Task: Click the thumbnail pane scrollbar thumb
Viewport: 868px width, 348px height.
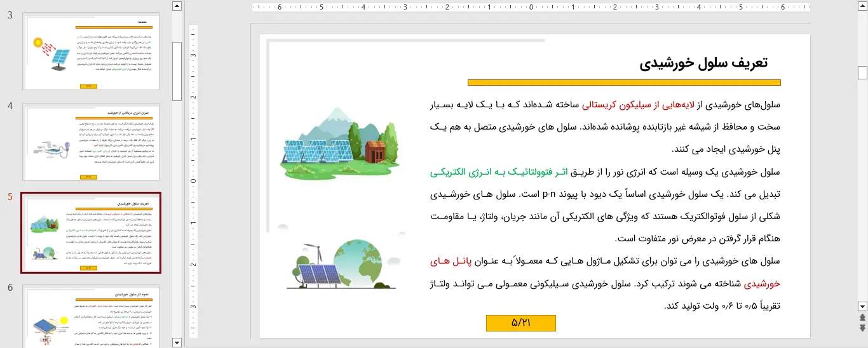Action: point(177,71)
